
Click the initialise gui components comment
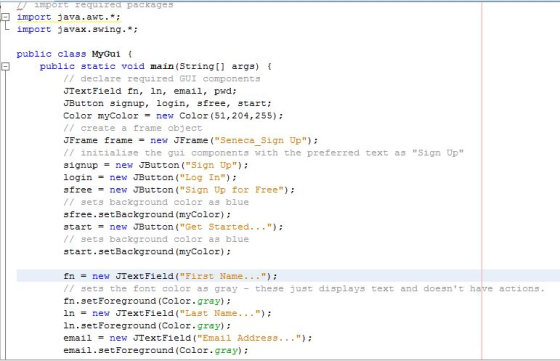263,153
